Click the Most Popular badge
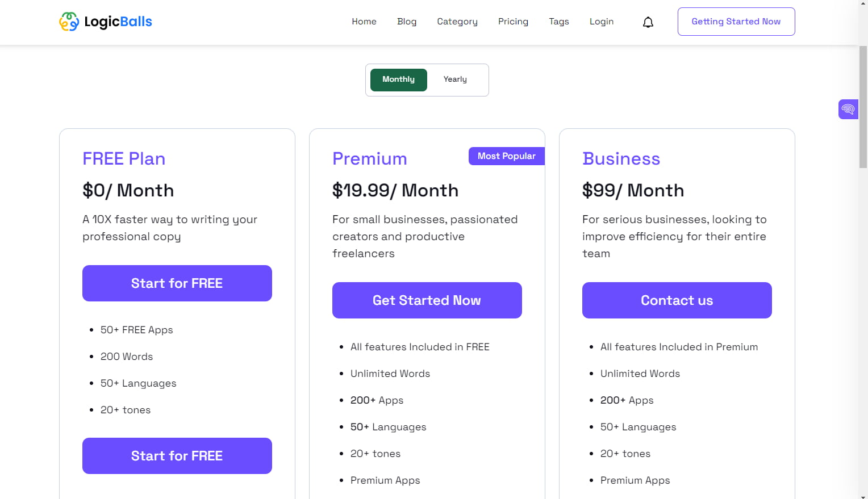The width and height of the screenshot is (868, 499). pyautogui.click(x=506, y=156)
